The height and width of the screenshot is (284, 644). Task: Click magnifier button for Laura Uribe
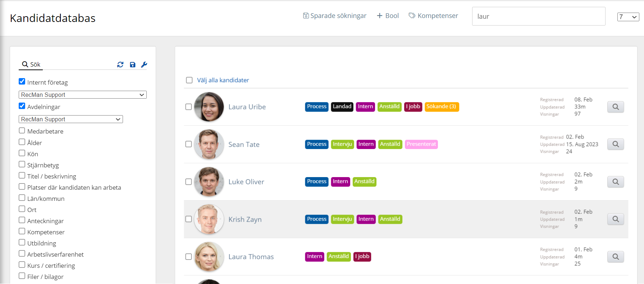click(x=615, y=107)
